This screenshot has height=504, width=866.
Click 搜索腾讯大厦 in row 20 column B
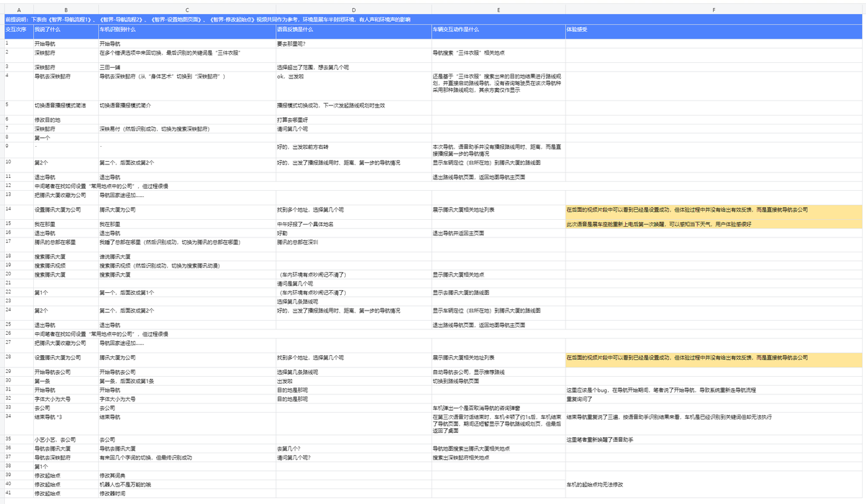tap(66, 275)
